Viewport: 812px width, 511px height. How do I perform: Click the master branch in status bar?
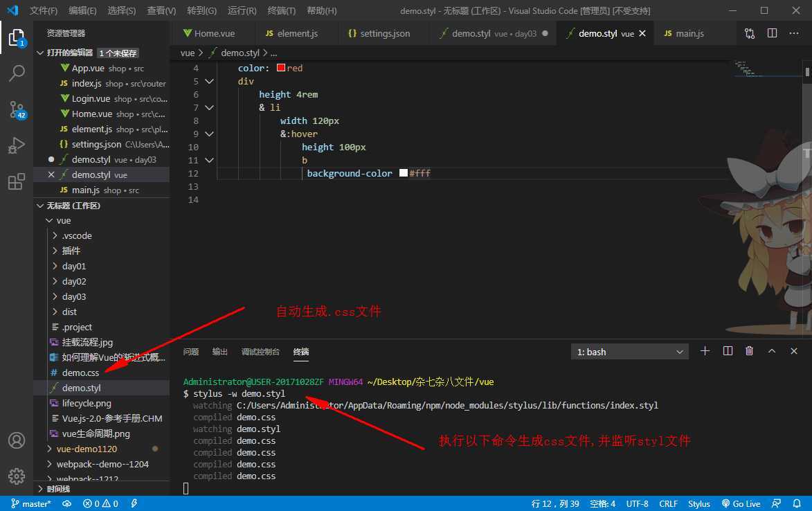[30, 503]
